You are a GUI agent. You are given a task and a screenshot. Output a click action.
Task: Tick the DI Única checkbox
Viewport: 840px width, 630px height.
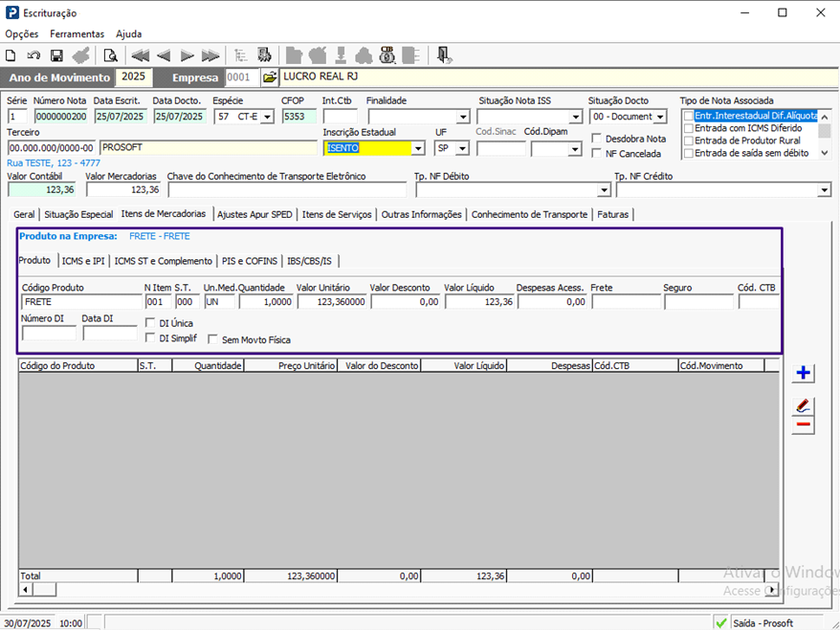click(x=150, y=323)
